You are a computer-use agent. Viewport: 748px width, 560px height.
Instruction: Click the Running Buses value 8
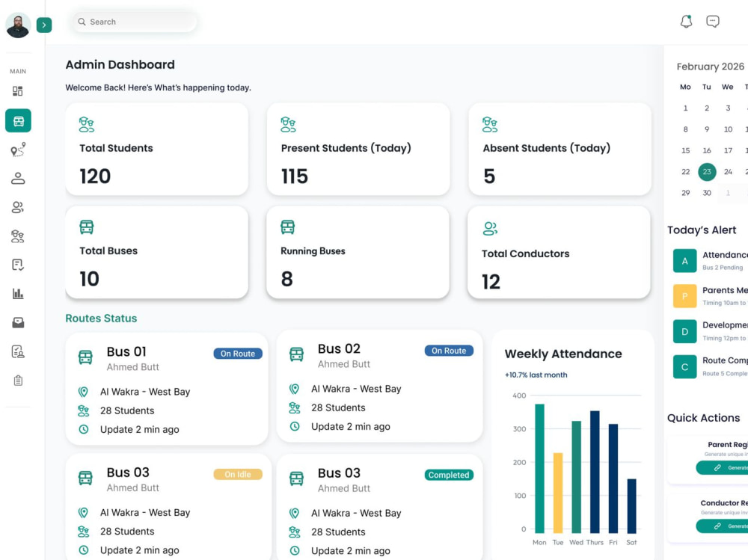pyautogui.click(x=286, y=279)
